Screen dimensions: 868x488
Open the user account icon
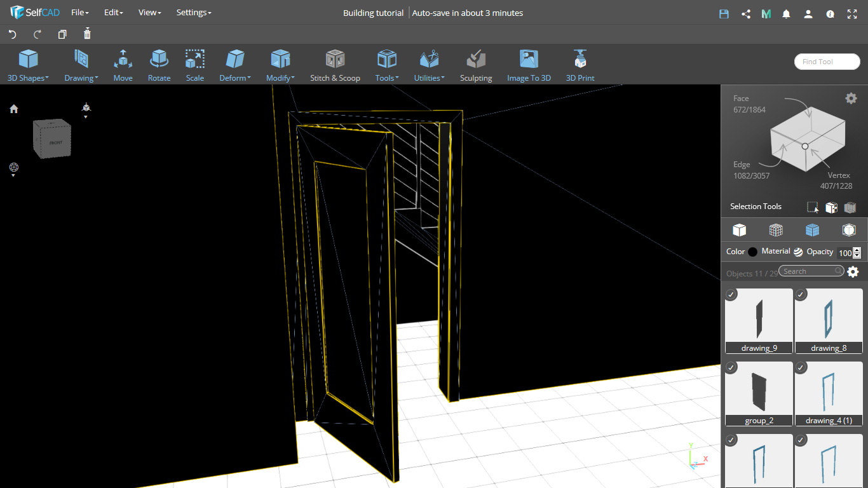click(808, 13)
